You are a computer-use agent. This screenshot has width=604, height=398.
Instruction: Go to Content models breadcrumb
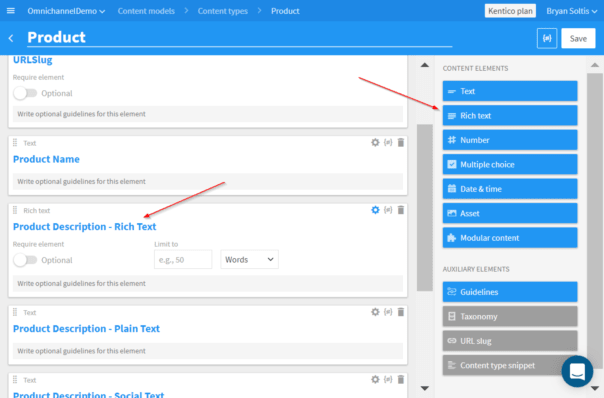tap(146, 11)
